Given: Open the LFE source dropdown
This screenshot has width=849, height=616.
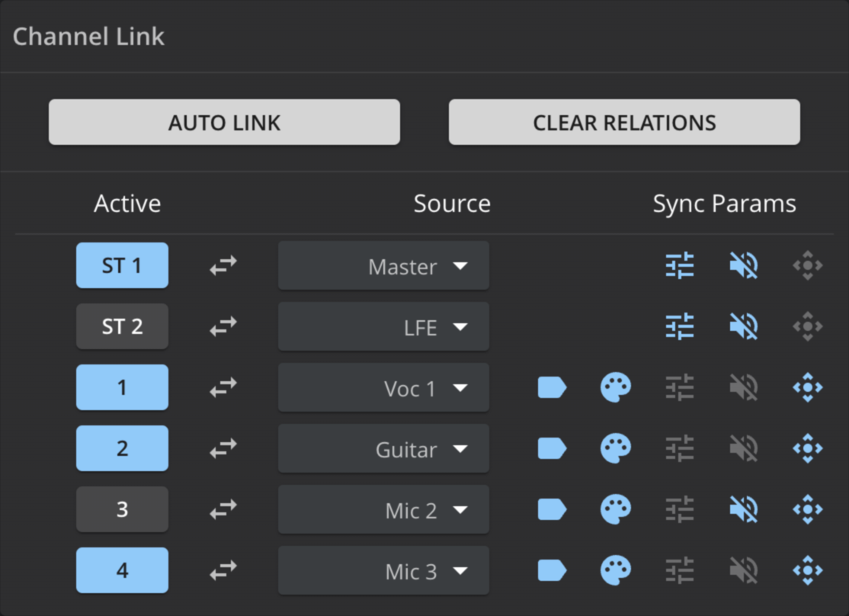Looking at the screenshot, I should 383,327.
